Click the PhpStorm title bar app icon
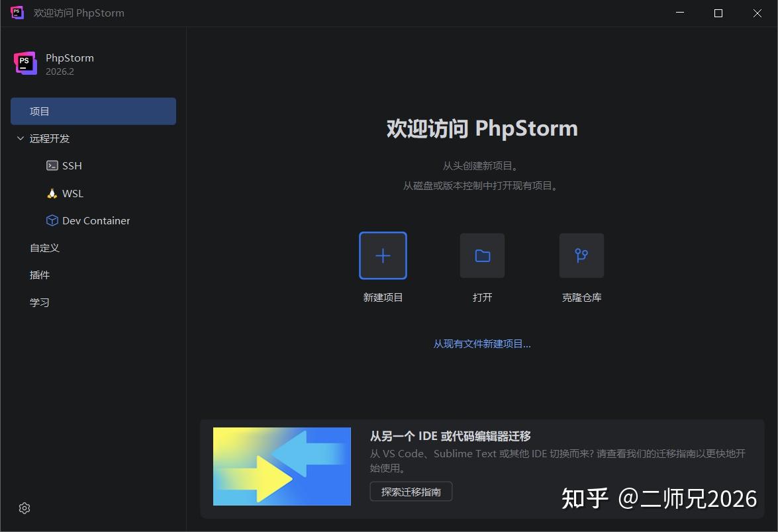 17,13
